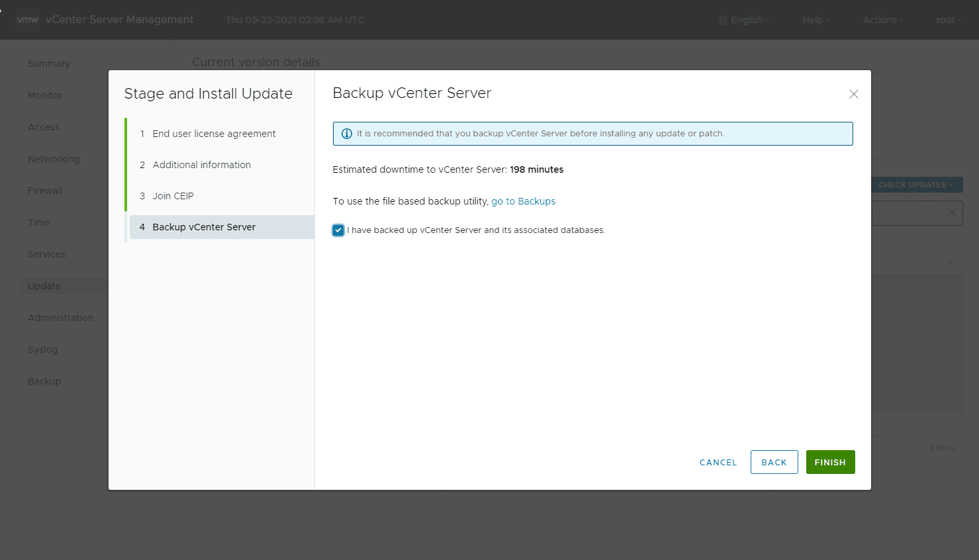Viewport: 979px width, 560px height.
Task: Open the Actions dropdown menu
Action: point(882,20)
